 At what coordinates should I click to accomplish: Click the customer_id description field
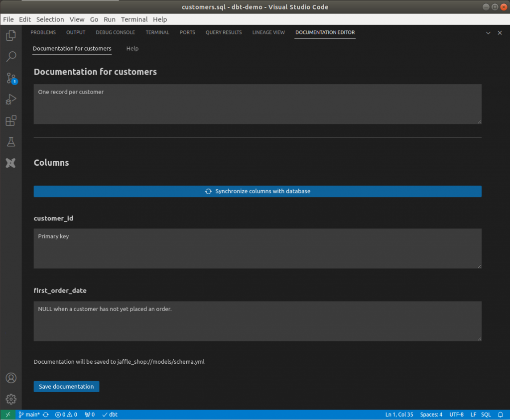(257, 248)
